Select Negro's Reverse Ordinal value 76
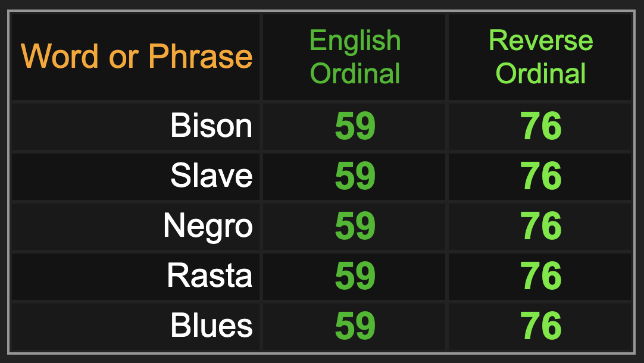Viewport: 644px width, 363px height. pyautogui.click(x=541, y=226)
